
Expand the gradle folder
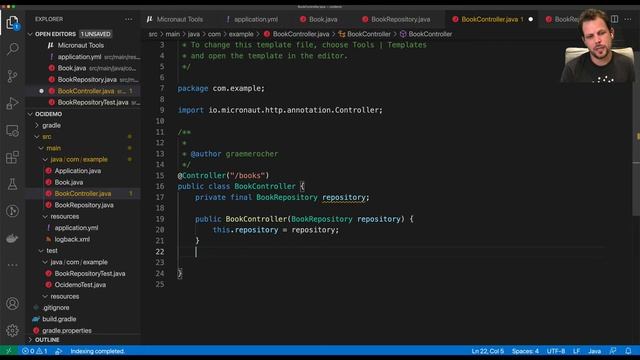pos(51,125)
